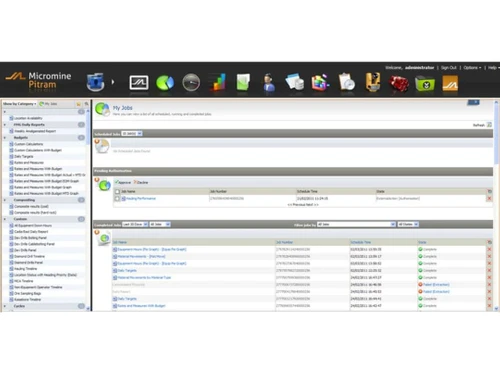Open the Material Movements by Material Type job

144,278
